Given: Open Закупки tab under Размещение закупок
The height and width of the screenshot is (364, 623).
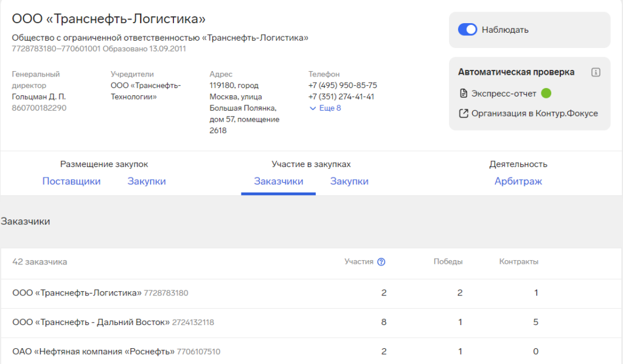Looking at the screenshot, I should coord(147,181).
